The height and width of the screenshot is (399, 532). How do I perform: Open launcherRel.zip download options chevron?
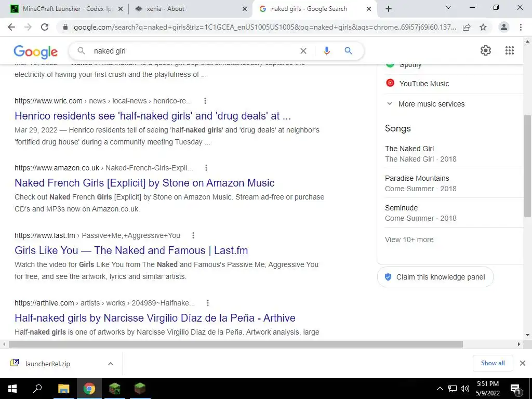pyautogui.click(x=111, y=364)
